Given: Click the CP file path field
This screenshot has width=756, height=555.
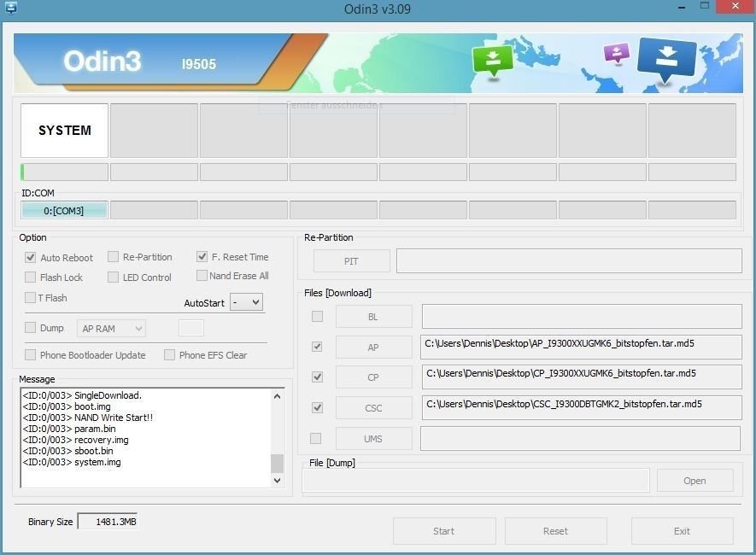Looking at the screenshot, I should (x=582, y=377).
